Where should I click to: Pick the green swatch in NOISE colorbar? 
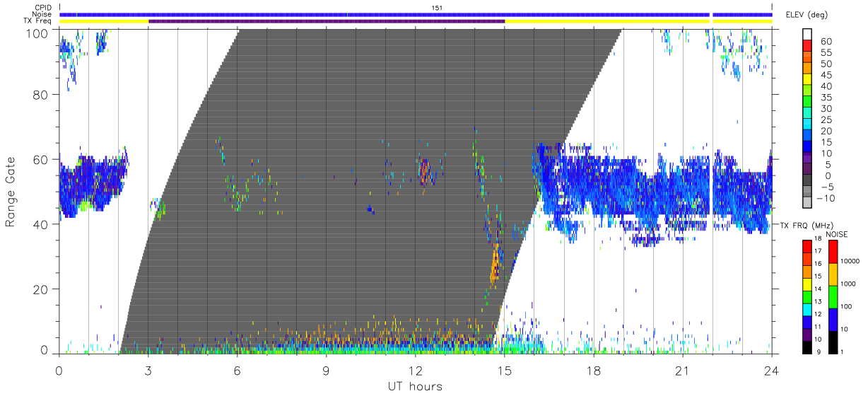point(833,296)
